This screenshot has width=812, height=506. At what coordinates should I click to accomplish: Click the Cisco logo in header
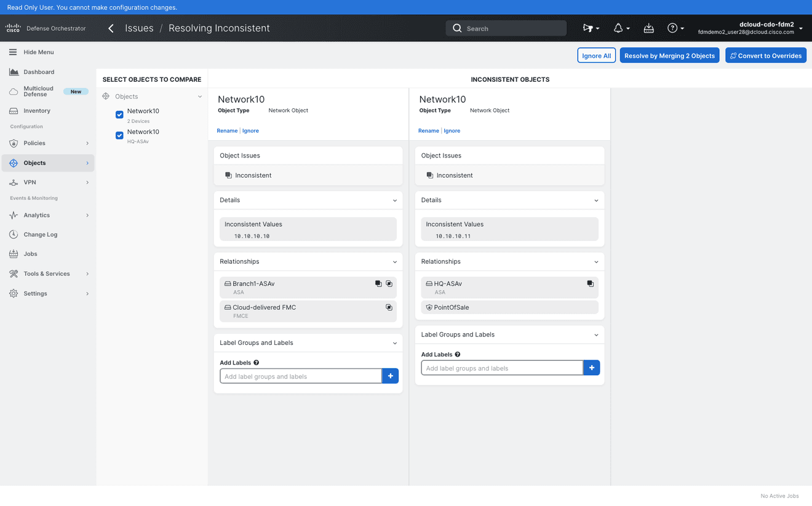tap(13, 28)
